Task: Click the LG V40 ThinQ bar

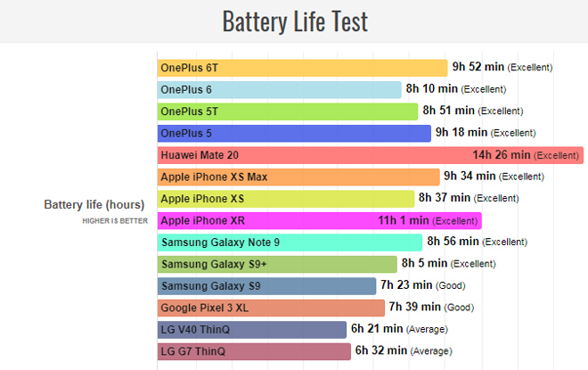Action: pyautogui.click(x=252, y=329)
